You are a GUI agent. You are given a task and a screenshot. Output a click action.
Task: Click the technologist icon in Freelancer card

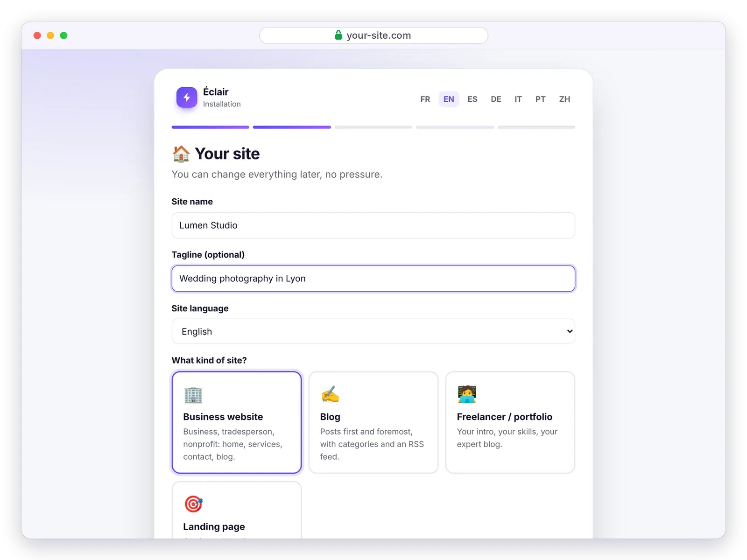click(x=467, y=394)
